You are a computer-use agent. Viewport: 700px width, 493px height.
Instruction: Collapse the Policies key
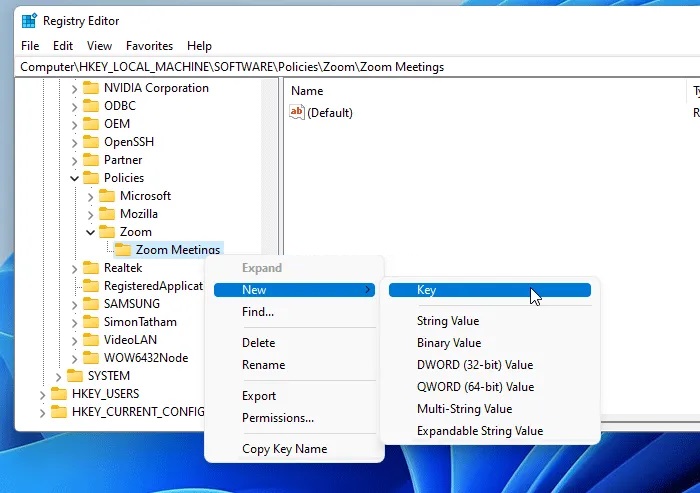click(x=75, y=179)
